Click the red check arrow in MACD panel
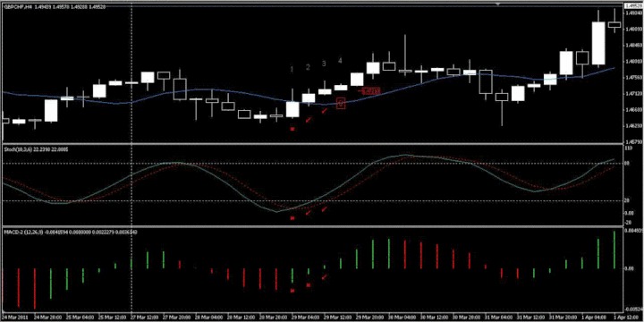Screen dimensions: 644x322 coord(325,277)
